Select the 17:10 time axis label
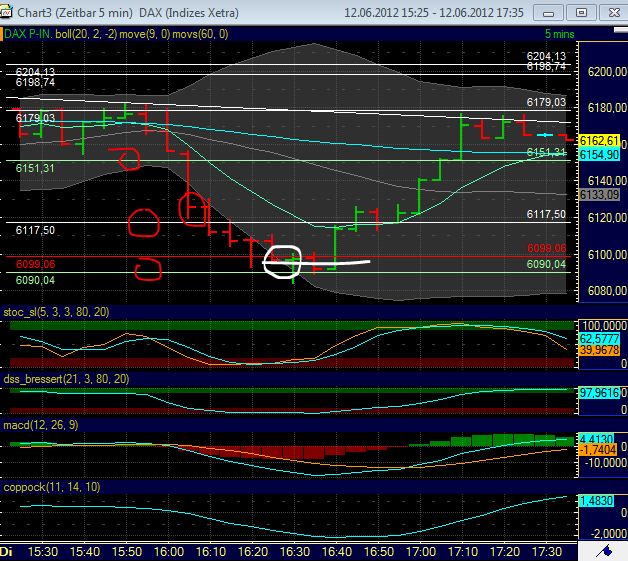Viewport: 628px width, 561px height. [x=463, y=552]
